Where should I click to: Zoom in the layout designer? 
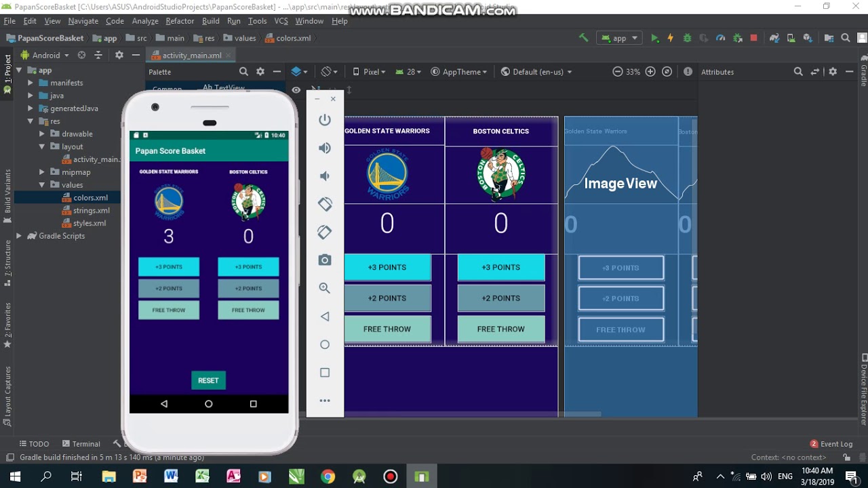[650, 71]
